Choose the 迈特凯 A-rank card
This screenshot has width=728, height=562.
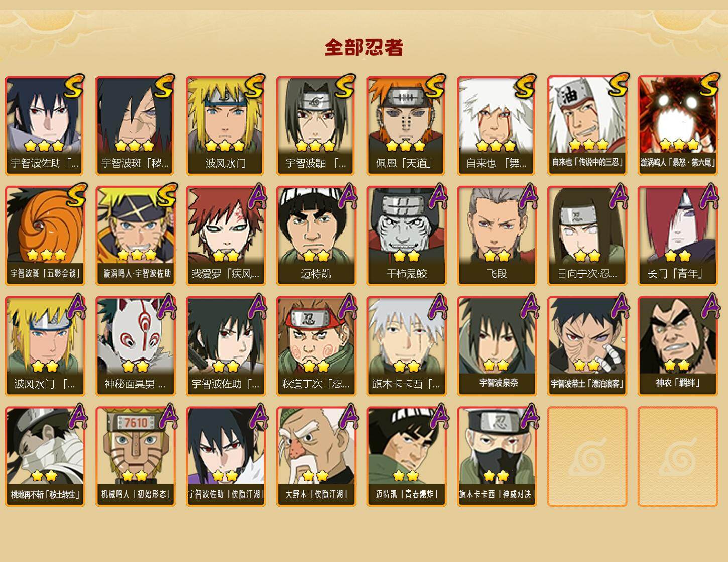click(316, 236)
